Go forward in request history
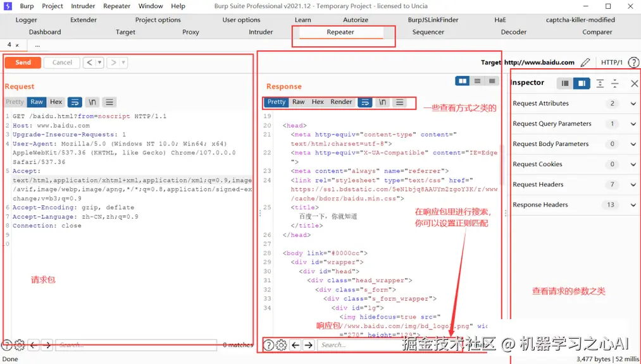The image size is (641, 364). coord(113,63)
